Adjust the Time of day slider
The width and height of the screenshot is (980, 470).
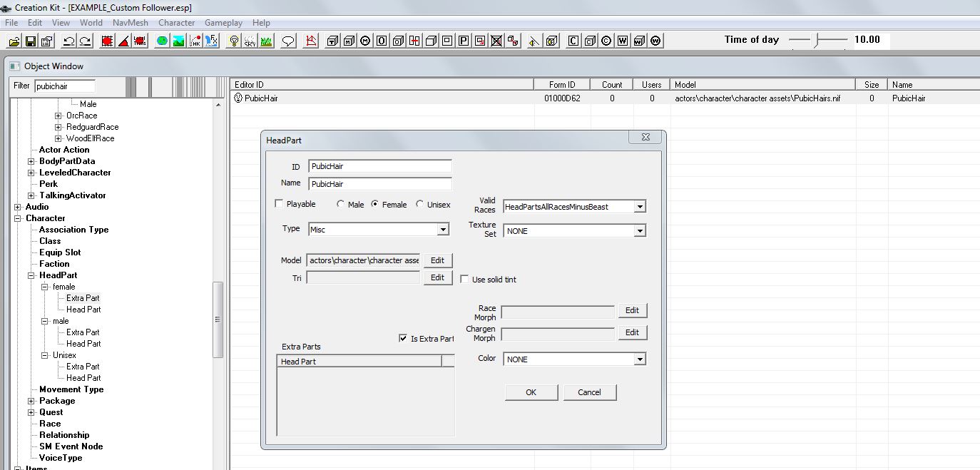point(817,40)
